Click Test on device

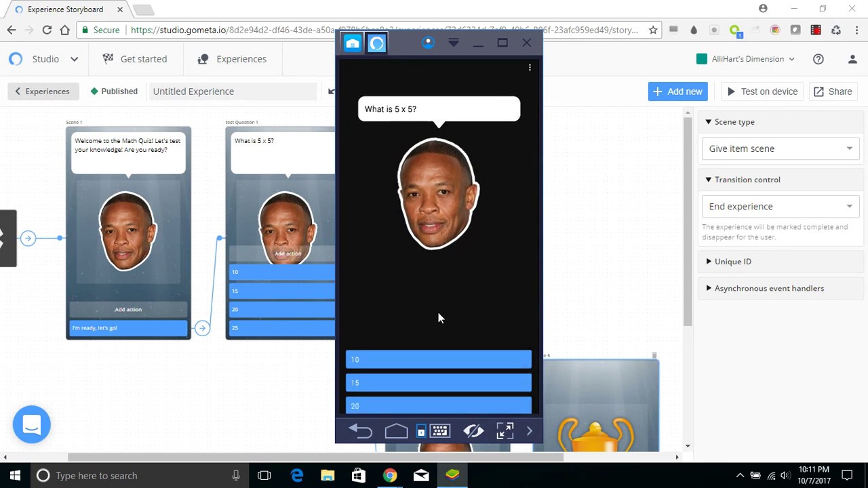pos(762,91)
